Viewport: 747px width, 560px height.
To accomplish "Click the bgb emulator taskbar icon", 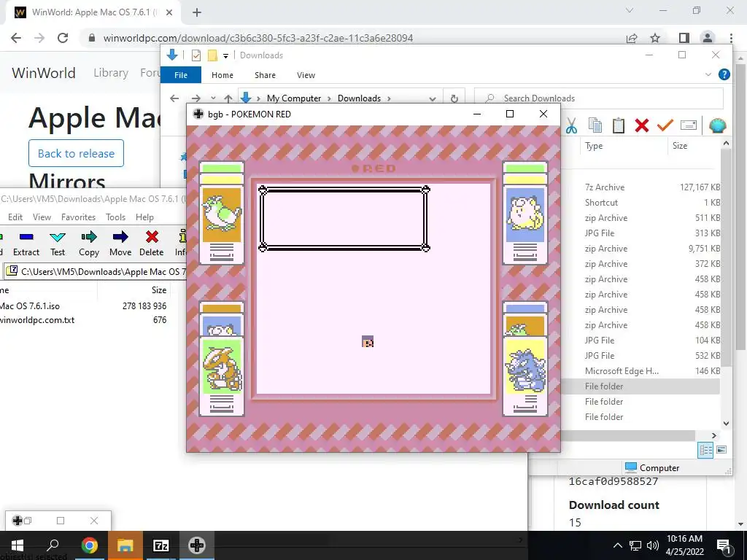I will pos(197,545).
